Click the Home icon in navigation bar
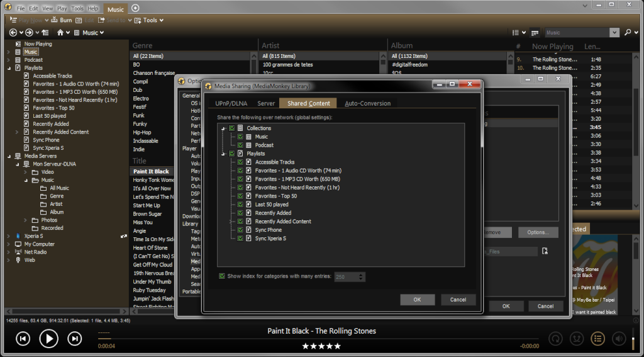This screenshot has width=644, height=357. (x=60, y=33)
